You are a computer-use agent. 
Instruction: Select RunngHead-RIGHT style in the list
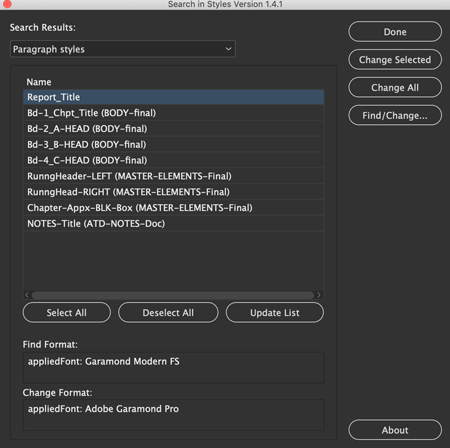(x=174, y=192)
